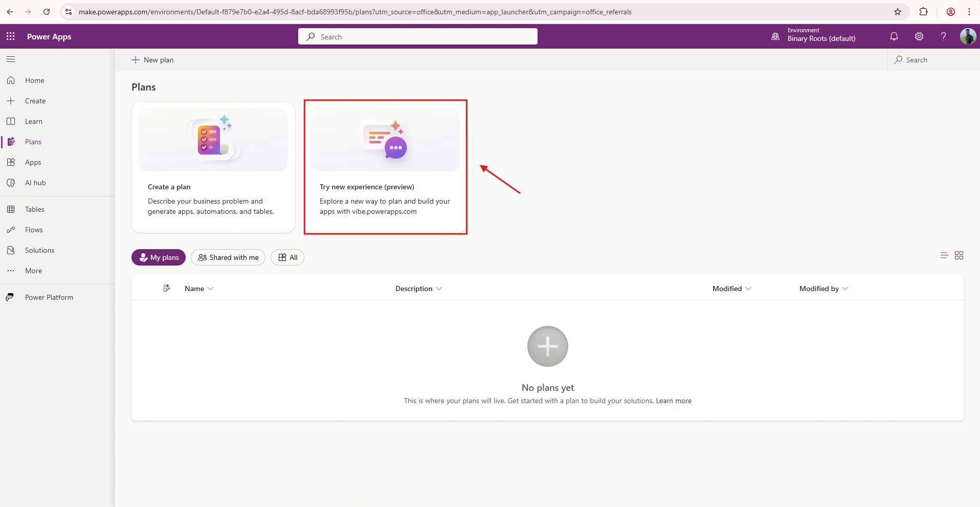The height and width of the screenshot is (507, 980).
Task: Open the account profile picture
Action: (968, 36)
